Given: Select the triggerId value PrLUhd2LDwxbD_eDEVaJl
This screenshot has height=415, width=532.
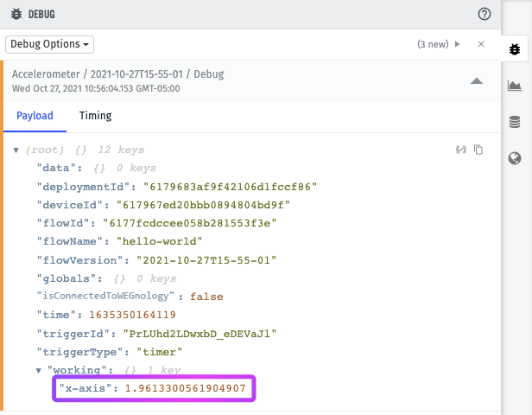Looking at the screenshot, I should (x=199, y=335).
